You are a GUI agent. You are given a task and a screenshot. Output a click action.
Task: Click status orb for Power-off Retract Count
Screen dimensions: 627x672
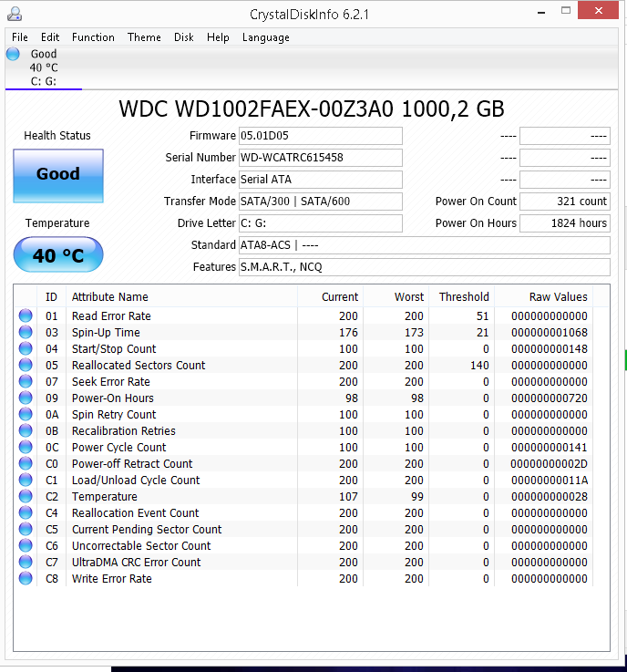(x=26, y=464)
